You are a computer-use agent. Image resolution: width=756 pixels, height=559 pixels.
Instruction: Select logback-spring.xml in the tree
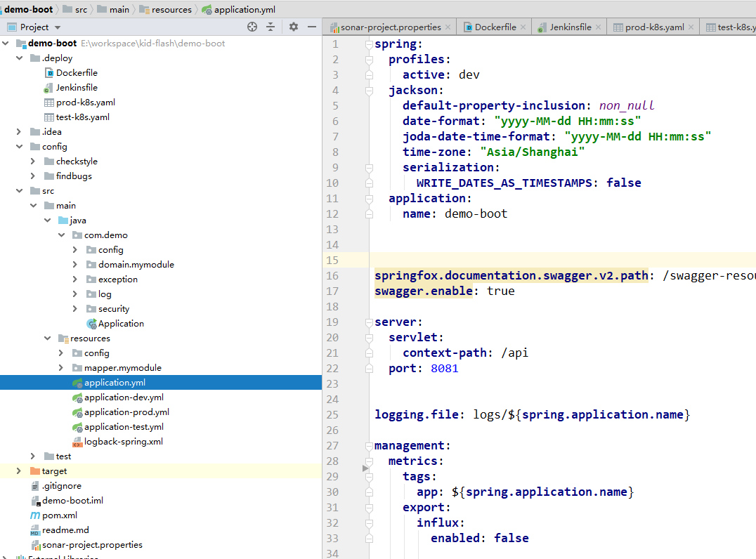pos(124,442)
